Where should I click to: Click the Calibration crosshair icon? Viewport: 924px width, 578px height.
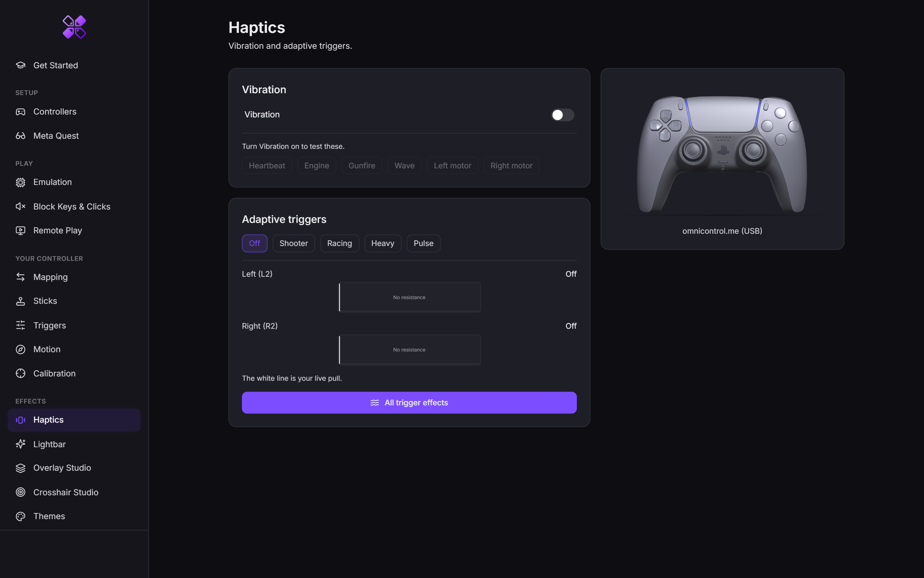pyautogui.click(x=21, y=374)
